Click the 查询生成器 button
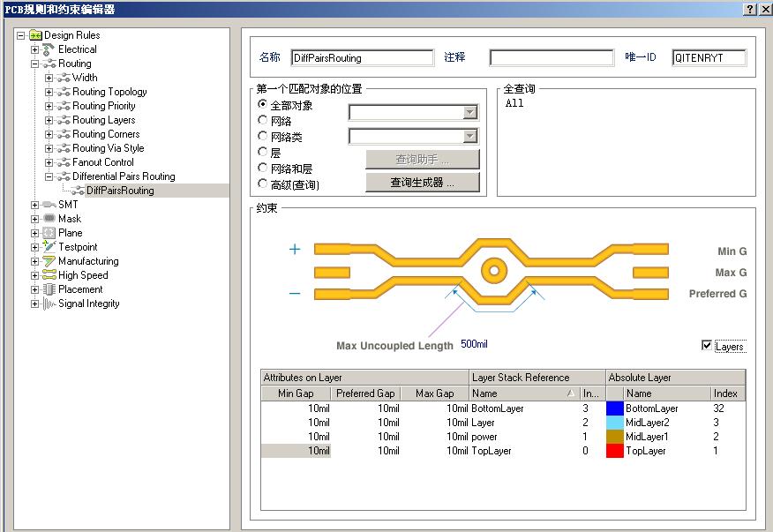This screenshot has height=532, width=773. point(423,183)
